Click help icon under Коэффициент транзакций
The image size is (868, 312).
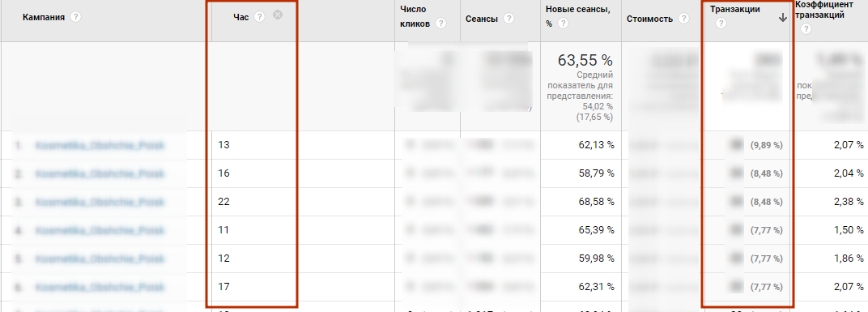click(x=806, y=29)
